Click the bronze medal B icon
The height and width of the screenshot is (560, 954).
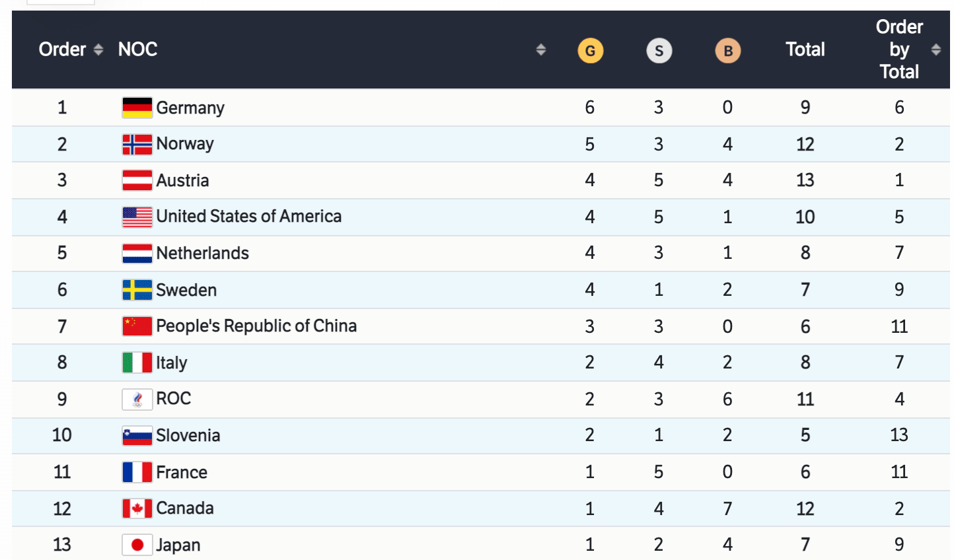[727, 51]
